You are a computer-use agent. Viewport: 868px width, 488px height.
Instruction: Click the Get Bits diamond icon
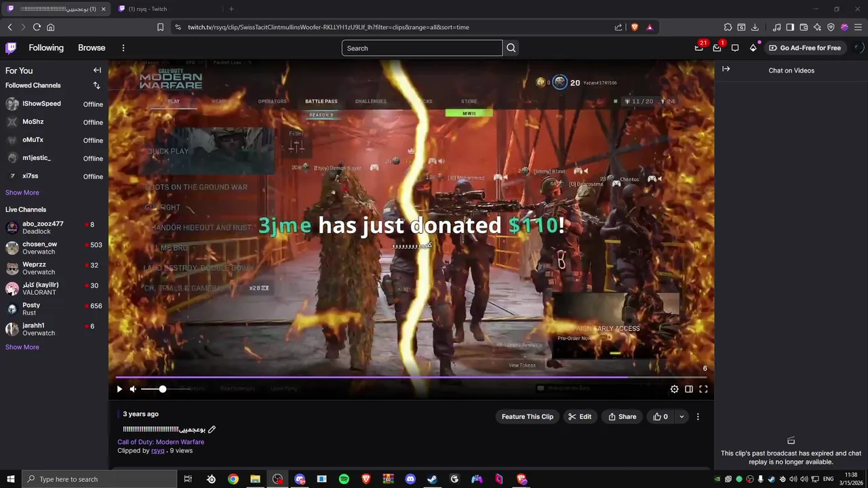(753, 48)
